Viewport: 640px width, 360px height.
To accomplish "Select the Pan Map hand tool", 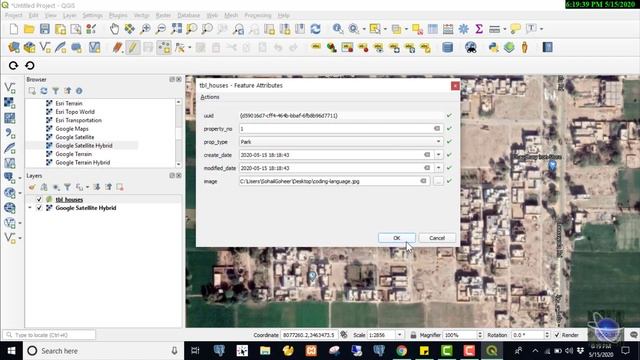I will click(x=115, y=29).
